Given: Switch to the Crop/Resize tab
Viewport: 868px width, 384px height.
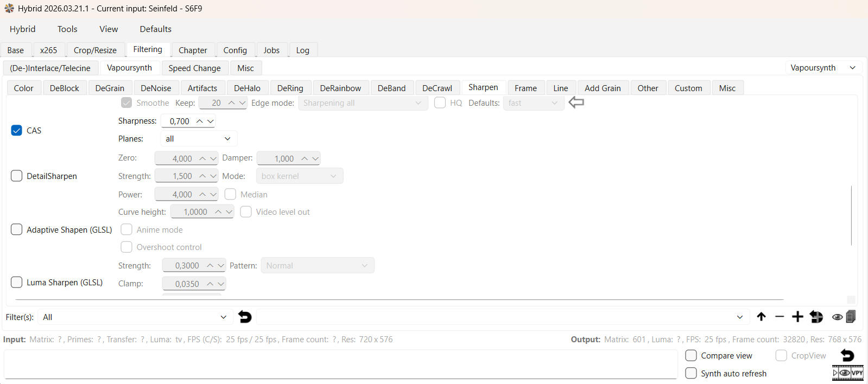Looking at the screenshot, I should (x=95, y=50).
